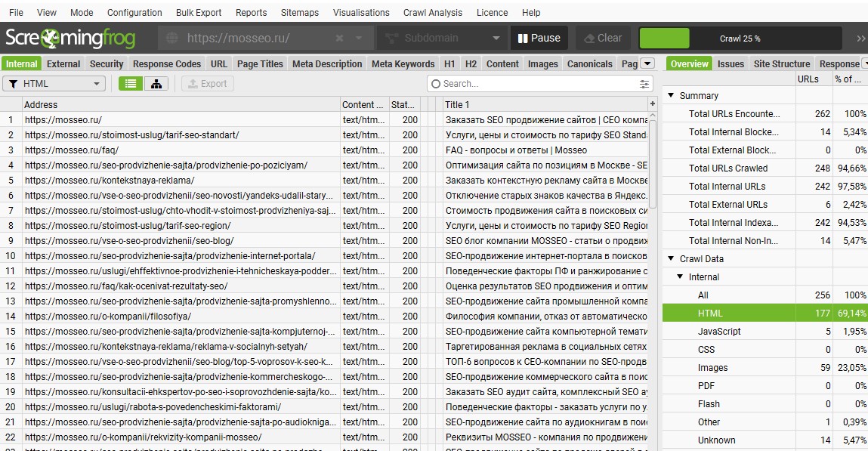Switch to the Meta Keywords tab

pos(403,63)
